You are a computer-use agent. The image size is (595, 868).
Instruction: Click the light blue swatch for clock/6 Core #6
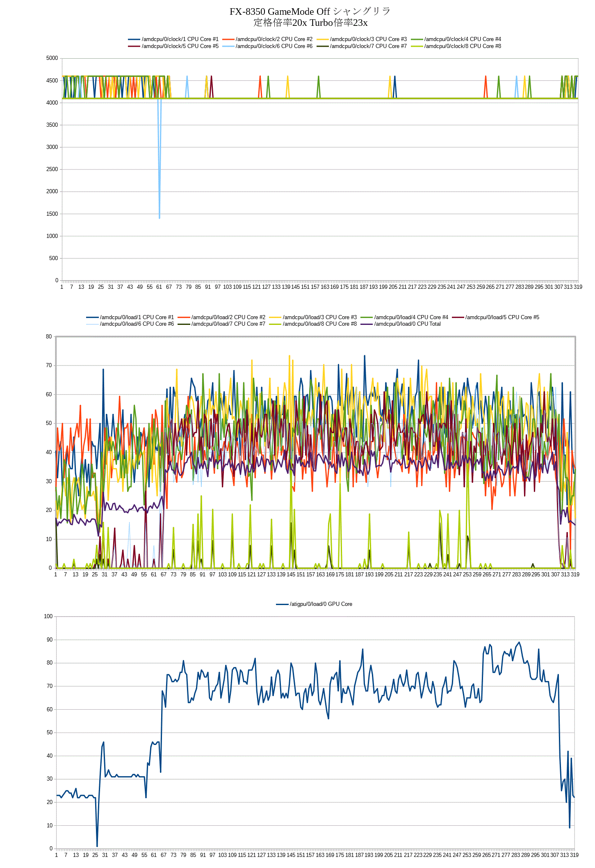pos(228,46)
